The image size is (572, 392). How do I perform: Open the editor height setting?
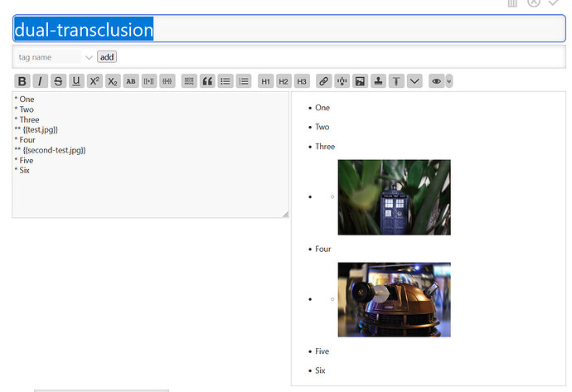[x=396, y=81]
